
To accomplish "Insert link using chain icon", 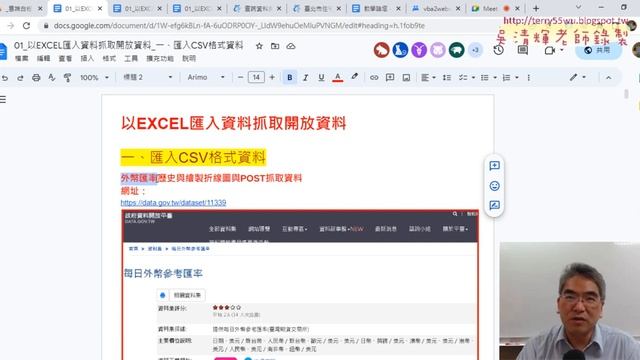I will [x=374, y=78].
